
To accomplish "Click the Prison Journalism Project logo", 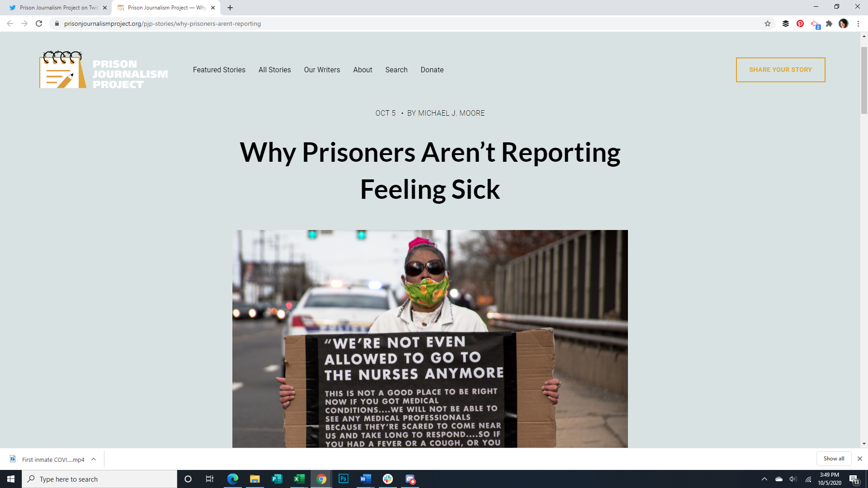I will (x=104, y=70).
